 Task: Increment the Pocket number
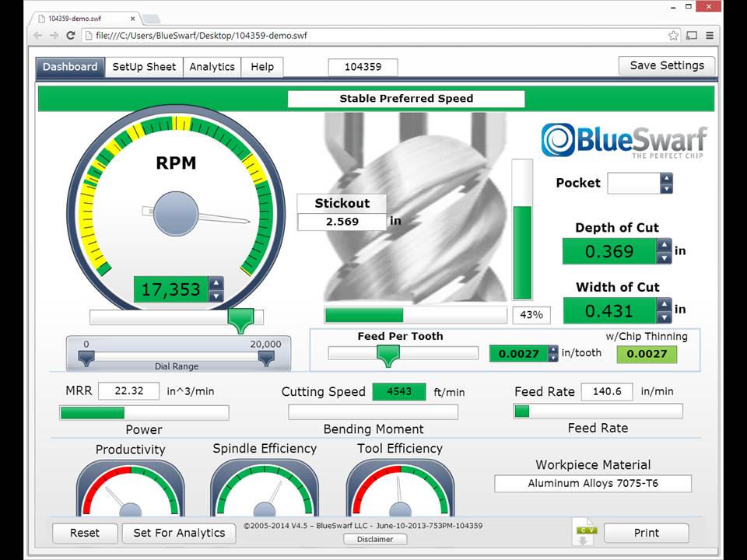click(x=666, y=179)
